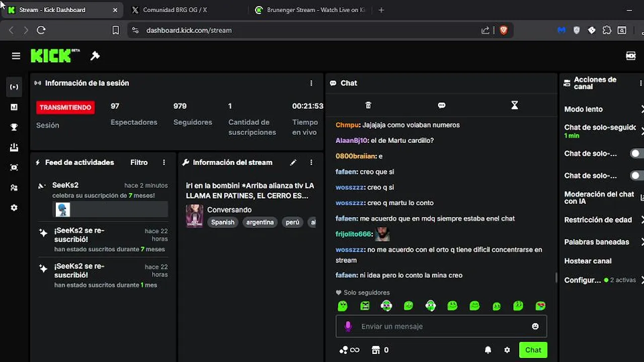Viewport: 644px width, 362px height.
Task: Bookmark this page icon
Action: [x=115, y=30]
